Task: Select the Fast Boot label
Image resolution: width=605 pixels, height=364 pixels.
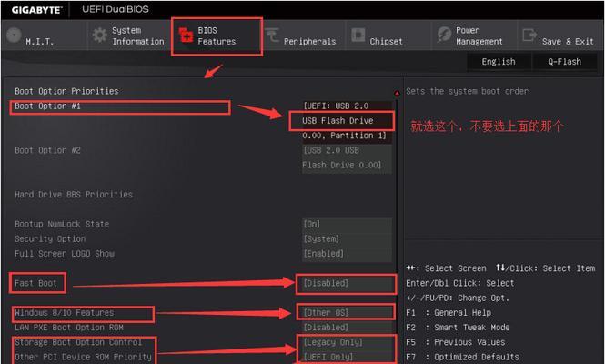Action: pyautogui.click(x=35, y=283)
